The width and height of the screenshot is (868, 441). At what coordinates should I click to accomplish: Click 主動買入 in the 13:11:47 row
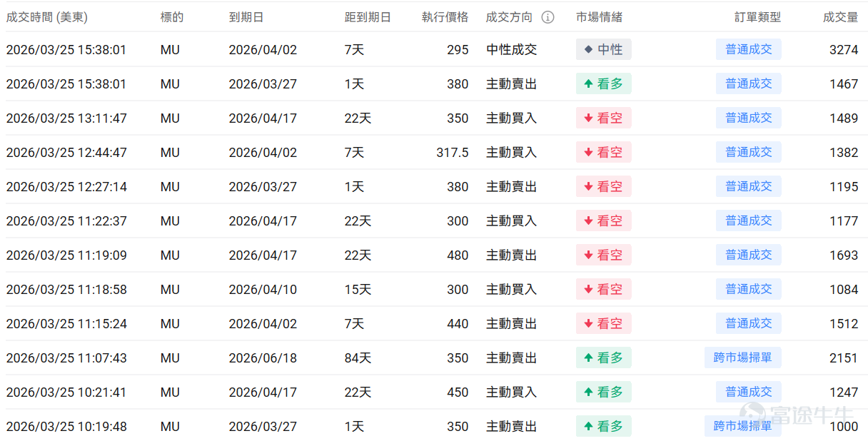coord(512,118)
